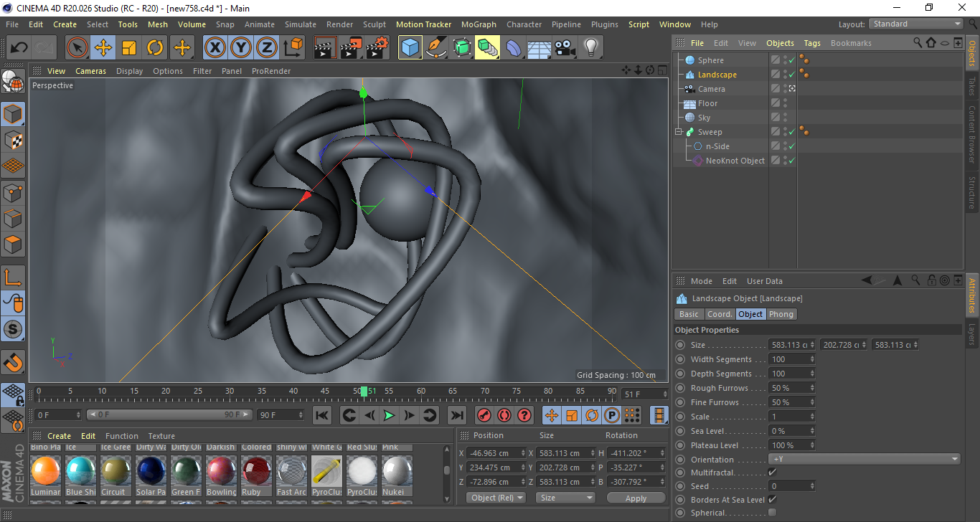Toggle Y axis lock
Screen dimensions: 980x522
[x=241, y=48]
